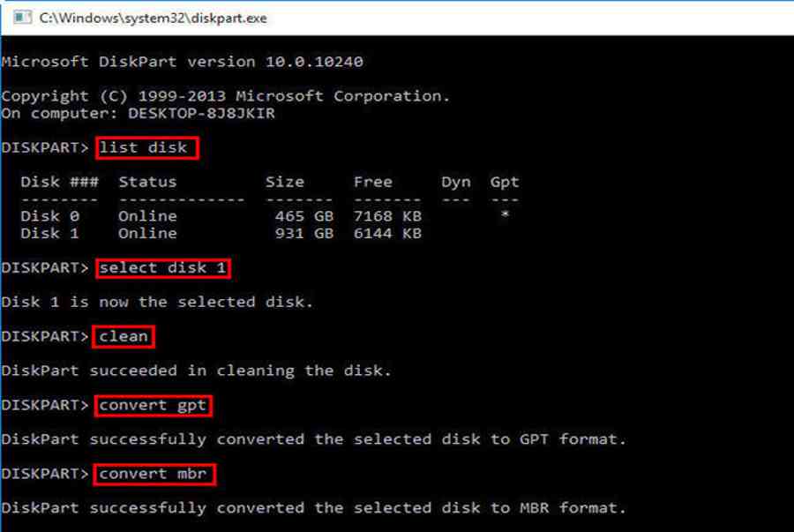Click the "Free" column header

point(373,182)
